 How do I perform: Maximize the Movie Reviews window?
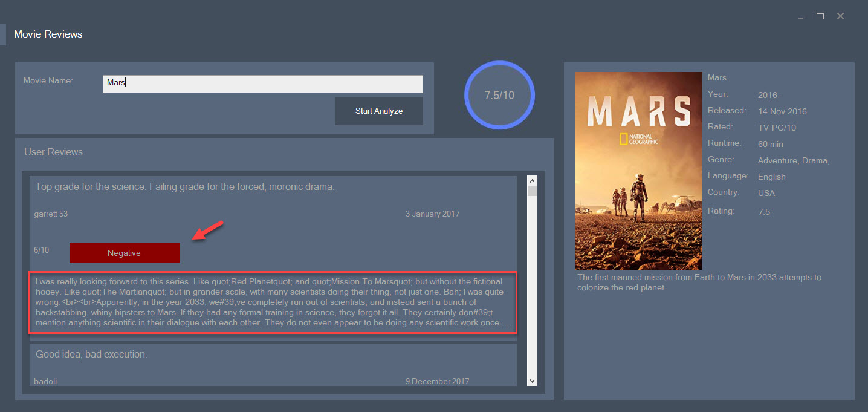(x=820, y=16)
